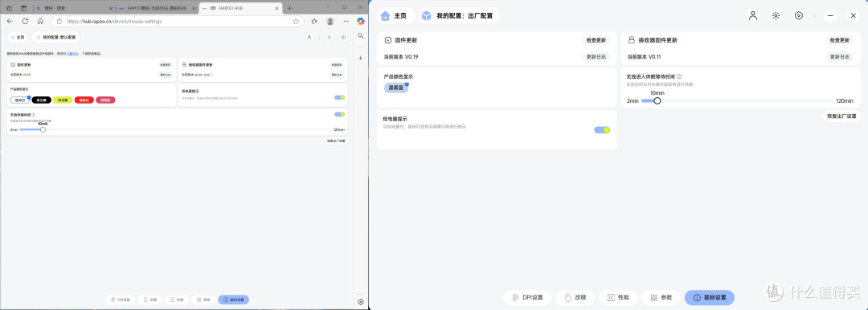Switch to DPI设置 tab in desktop app
This screenshot has height=310, width=868.
click(527, 297)
